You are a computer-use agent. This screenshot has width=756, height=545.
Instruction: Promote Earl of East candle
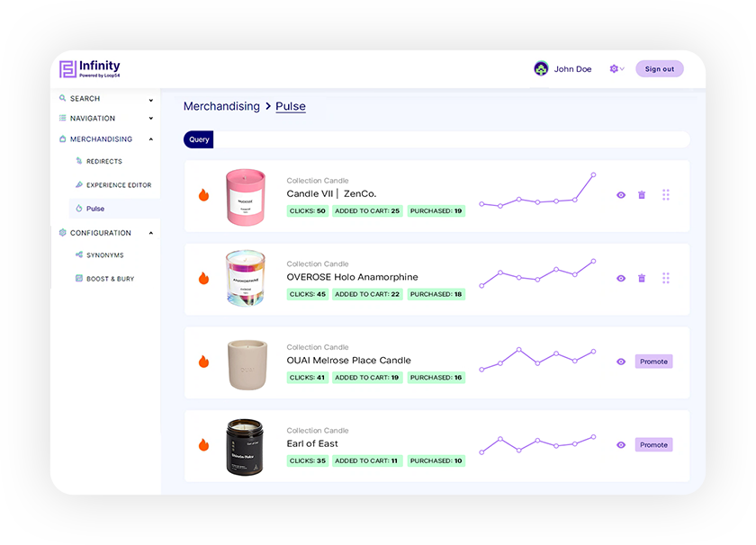point(653,445)
